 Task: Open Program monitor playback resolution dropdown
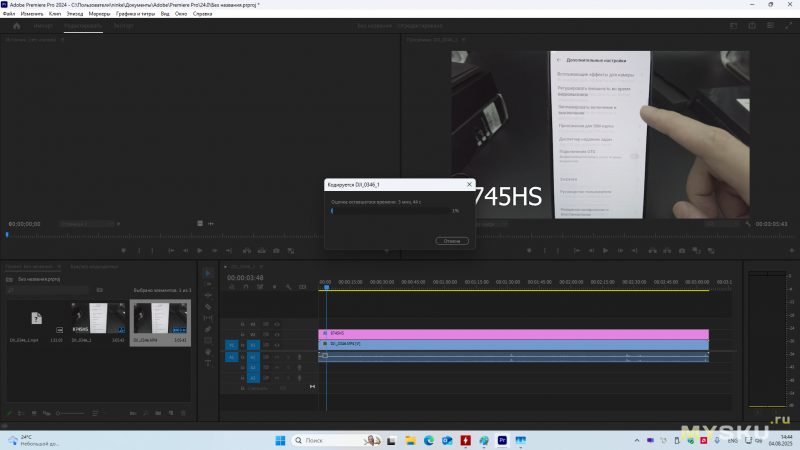(721, 224)
